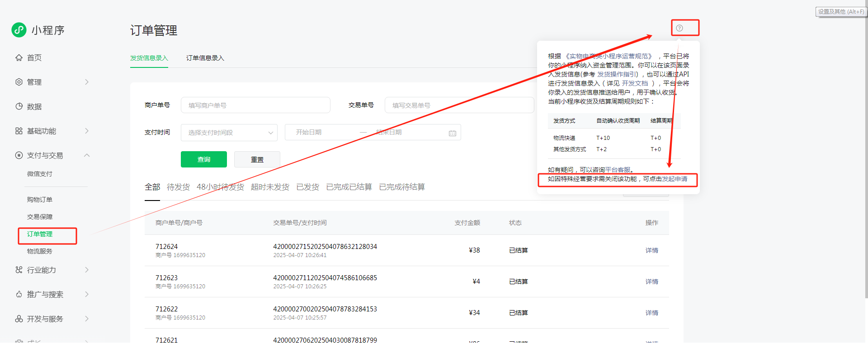The width and height of the screenshot is (868, 344).
Task: Click the 支付金额 column header
Action: 467,223
